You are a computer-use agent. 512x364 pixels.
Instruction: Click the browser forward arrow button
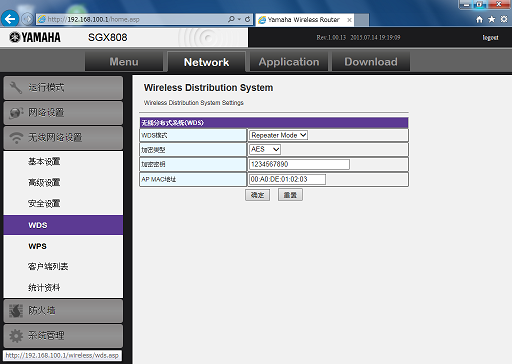click(27, 19)
